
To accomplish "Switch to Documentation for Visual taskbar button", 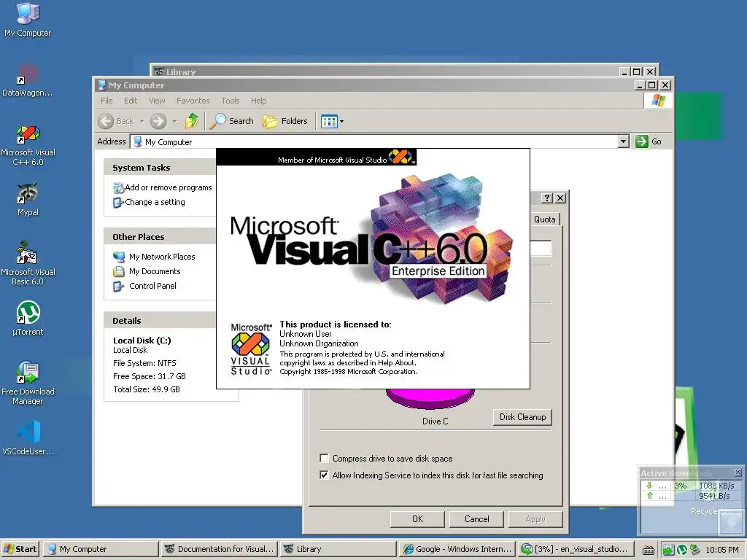I will (220, 549).
